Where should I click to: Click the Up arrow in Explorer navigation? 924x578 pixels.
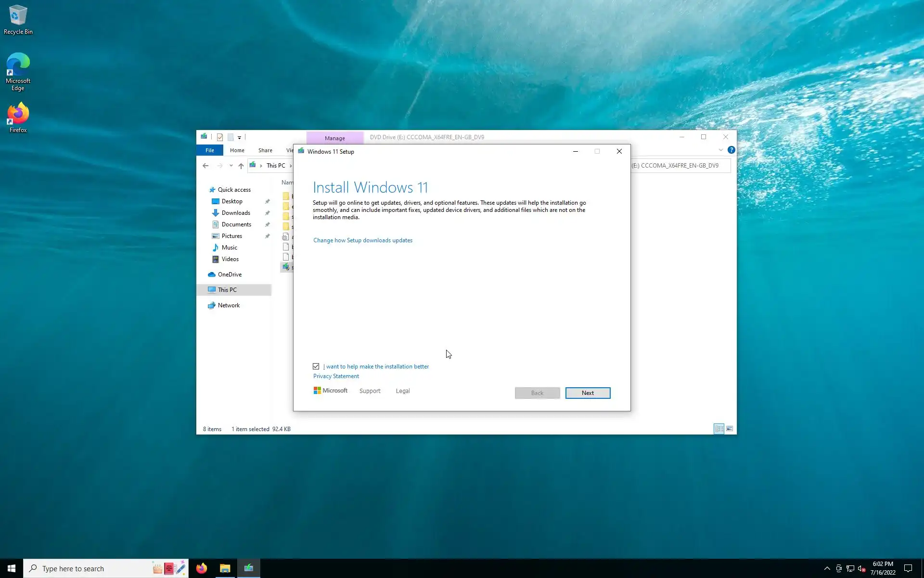(241, 166)
